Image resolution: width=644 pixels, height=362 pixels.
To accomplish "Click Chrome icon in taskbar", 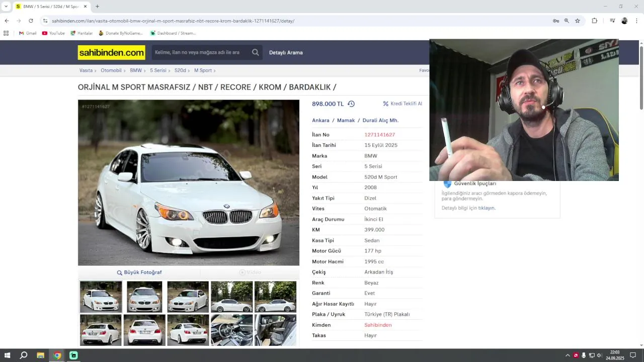I will (57, 355).
